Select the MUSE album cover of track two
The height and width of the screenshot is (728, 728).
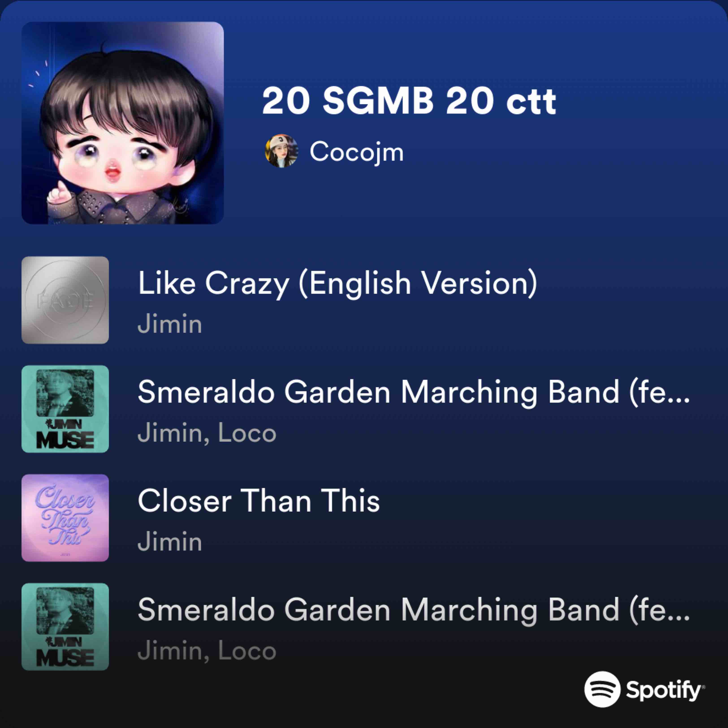(65, 409)
